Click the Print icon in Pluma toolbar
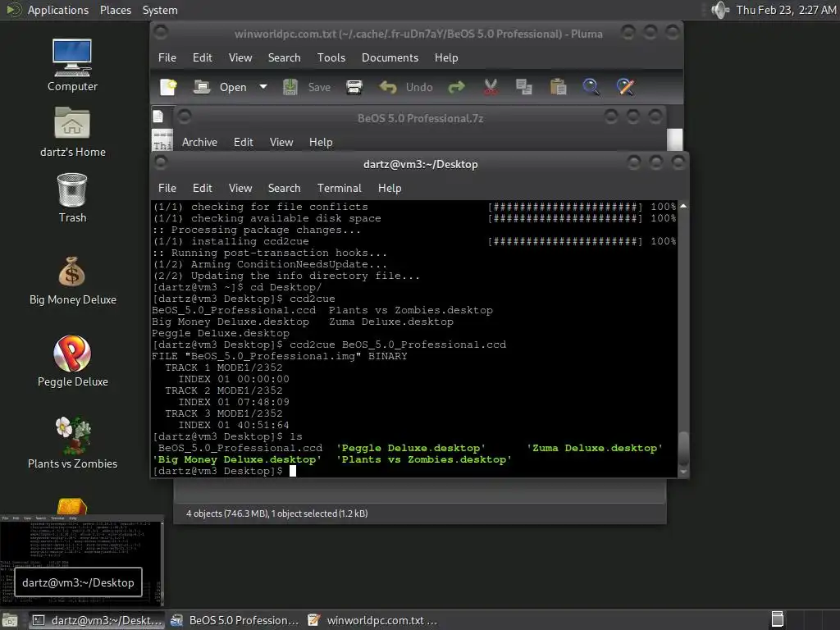The height and width of the screenshot is (630, 840). coord(354,87)
